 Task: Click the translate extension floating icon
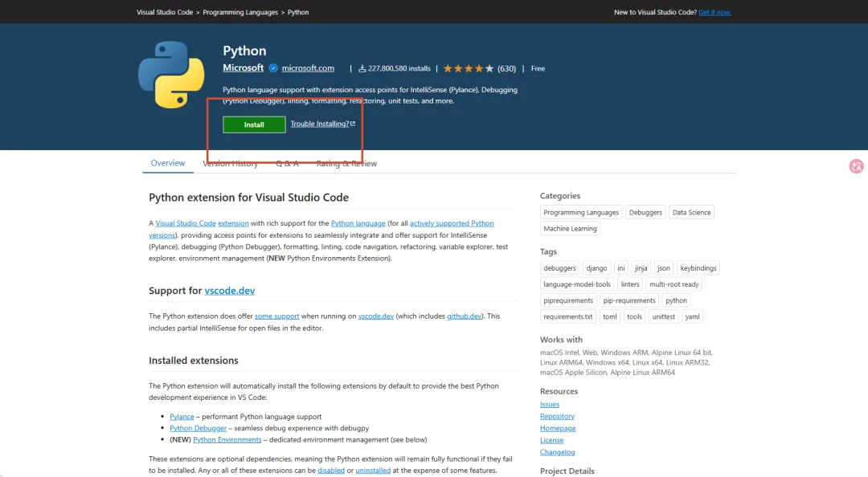pyautogui.click(x=857, y=166)
